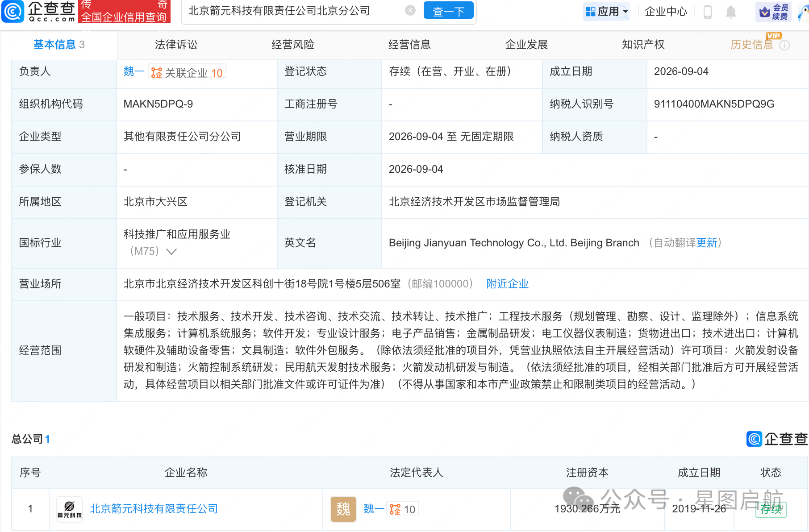Open the 经营风险 tab
809x532 pixels.
click(293, 45)
